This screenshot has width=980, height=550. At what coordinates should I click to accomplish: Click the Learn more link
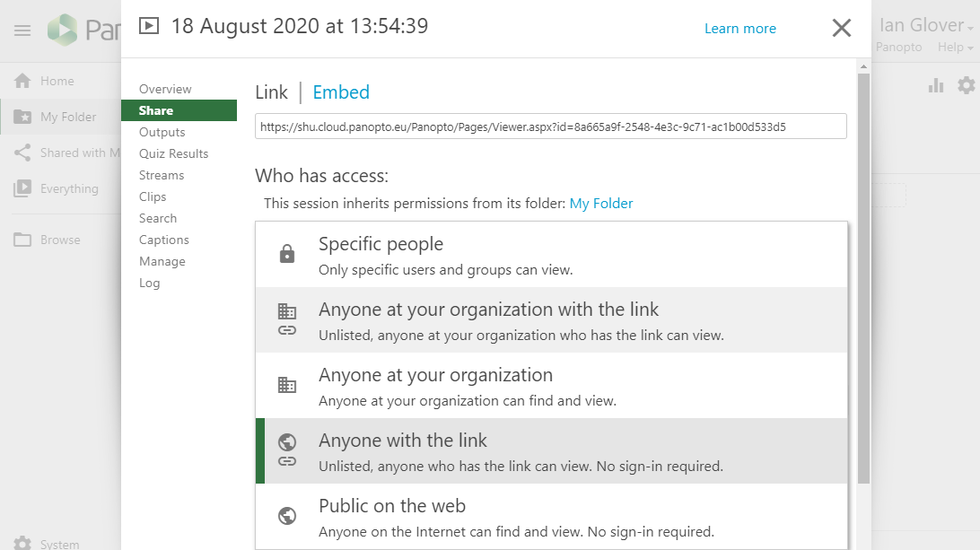(739, 29)
